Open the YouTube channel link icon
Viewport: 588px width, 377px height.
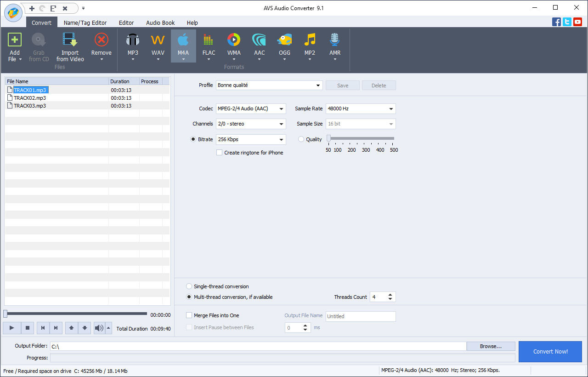[577, 22]
